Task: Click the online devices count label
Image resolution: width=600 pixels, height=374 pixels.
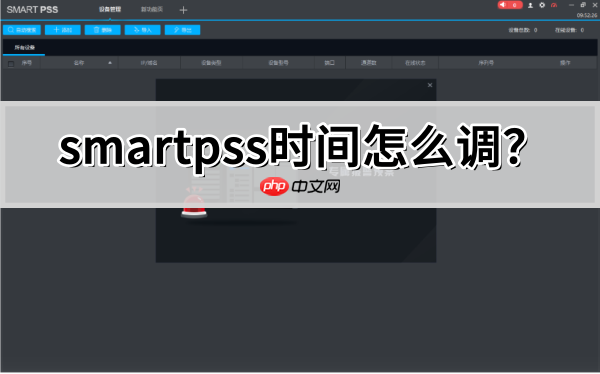Action: coord(569,30)
